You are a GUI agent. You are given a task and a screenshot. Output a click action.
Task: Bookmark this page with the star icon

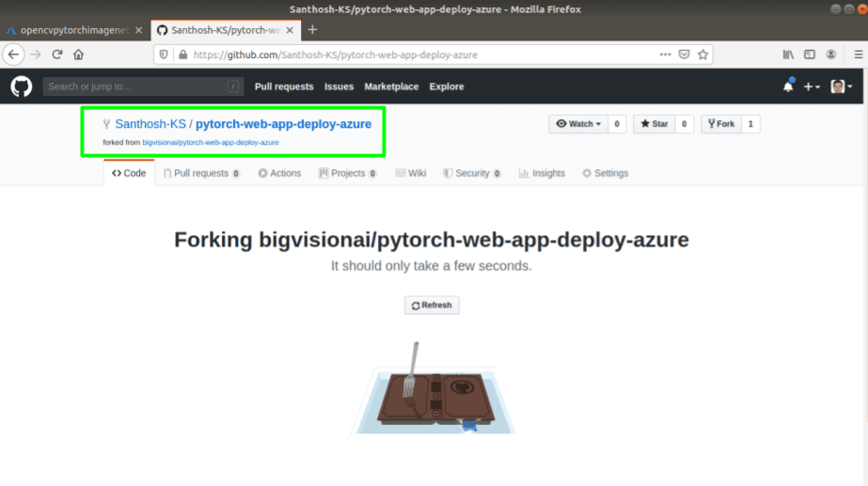(x=703, y=55)
